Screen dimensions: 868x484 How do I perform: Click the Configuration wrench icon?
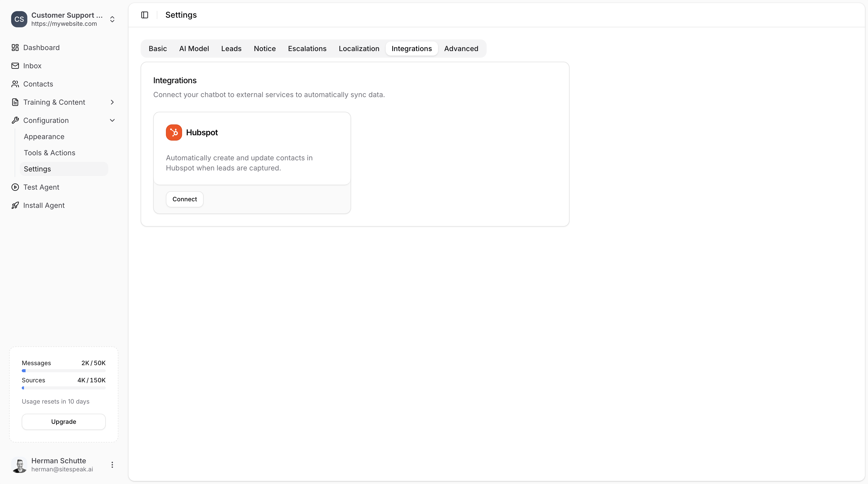point(15,120)
